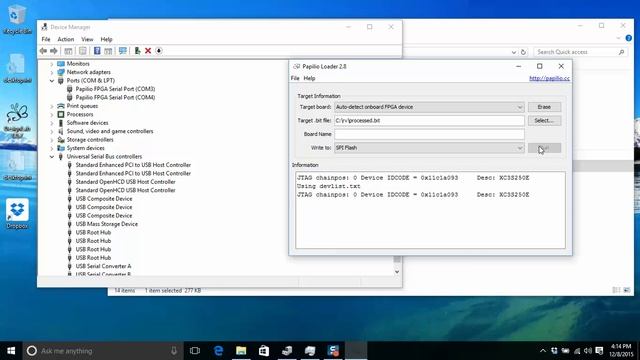Click the Information log text area

click(431, 210)
